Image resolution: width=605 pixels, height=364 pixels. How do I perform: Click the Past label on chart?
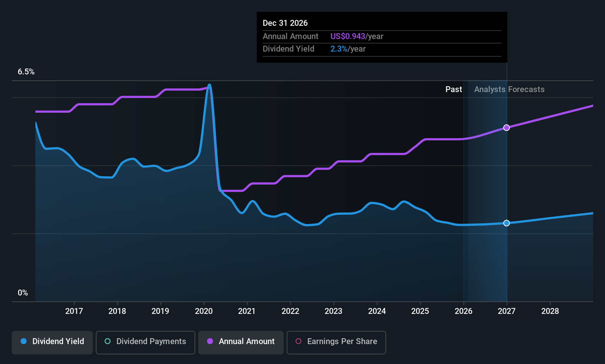pyautogui.click(x=454, y=90)
